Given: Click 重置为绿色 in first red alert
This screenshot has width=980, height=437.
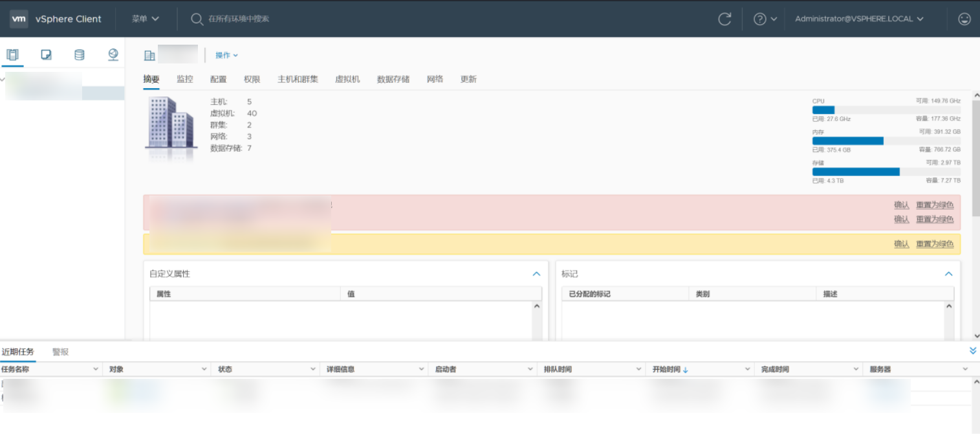Looking at the screenshot, I should pos(935,205).
